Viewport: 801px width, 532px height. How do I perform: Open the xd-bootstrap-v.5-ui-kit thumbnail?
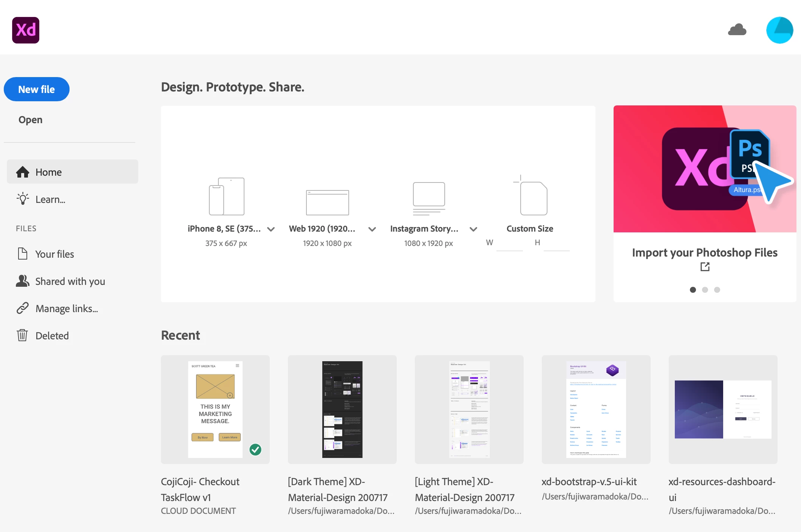596,409
